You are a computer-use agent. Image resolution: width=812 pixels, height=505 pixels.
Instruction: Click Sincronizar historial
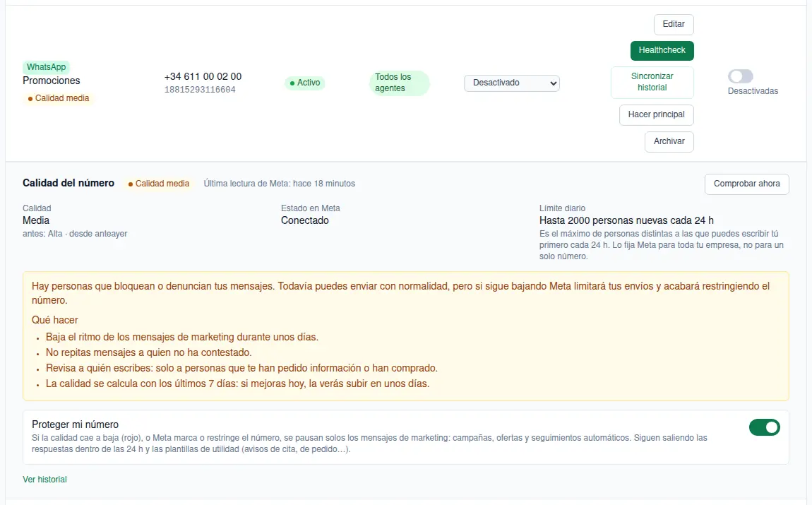click(652, 82)
